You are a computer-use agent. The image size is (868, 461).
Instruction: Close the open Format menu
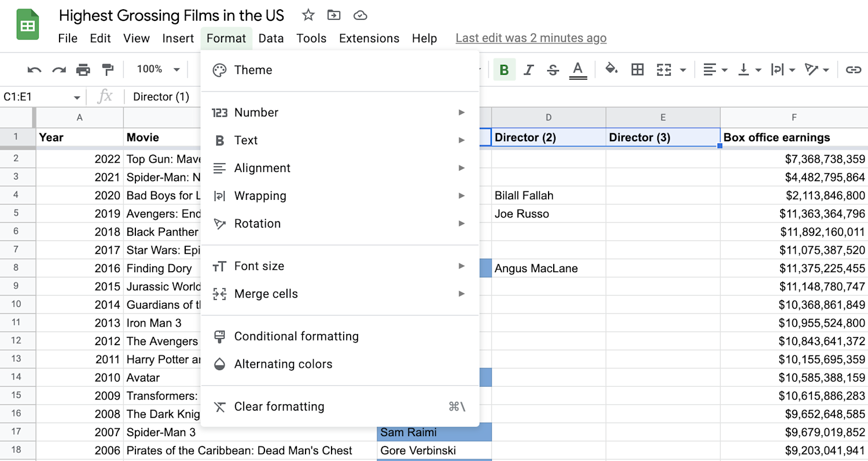click(226, 38)
